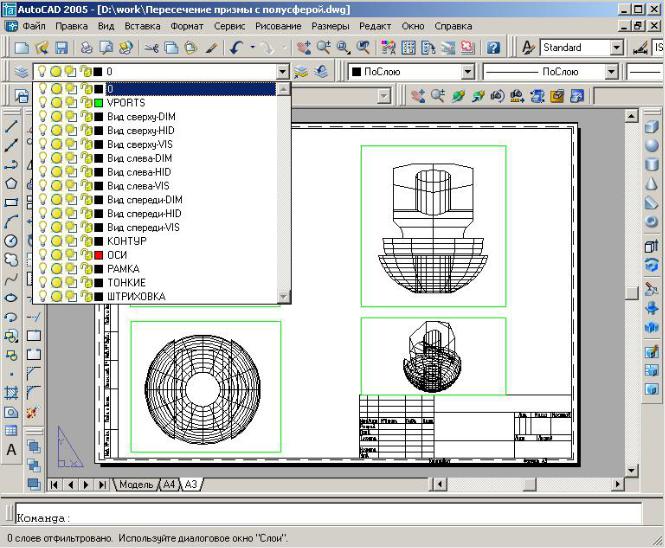The width and height of the screenshot is (665, 548).
Task: Toggle freeze sun icon for layer ТОНКИЕ
Action: pos(56,282)
